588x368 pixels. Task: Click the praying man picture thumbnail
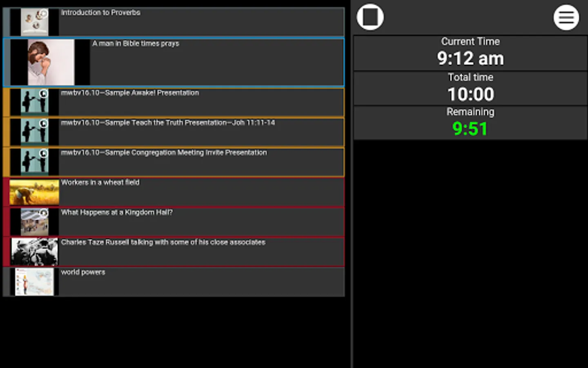[50, 62]
